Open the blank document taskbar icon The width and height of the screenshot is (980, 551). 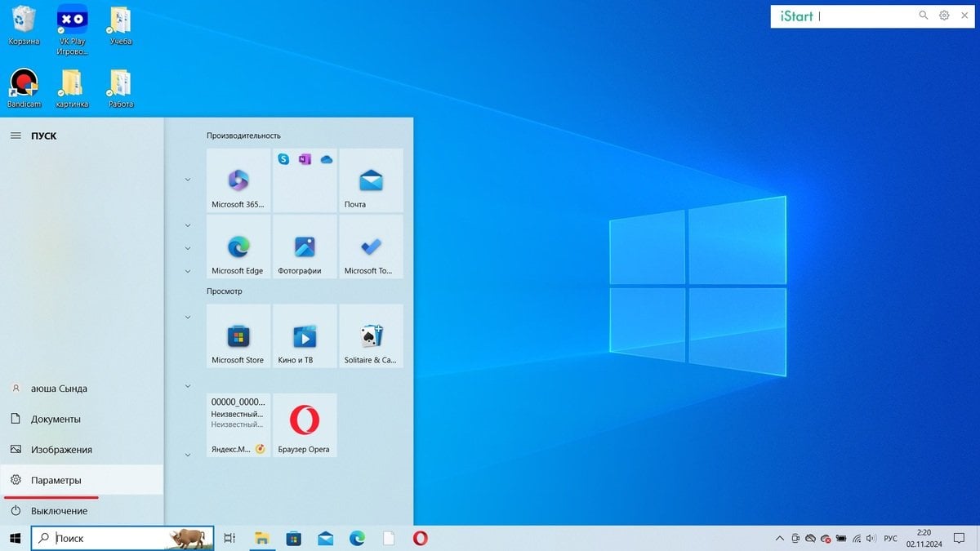[x=389, y=538]
